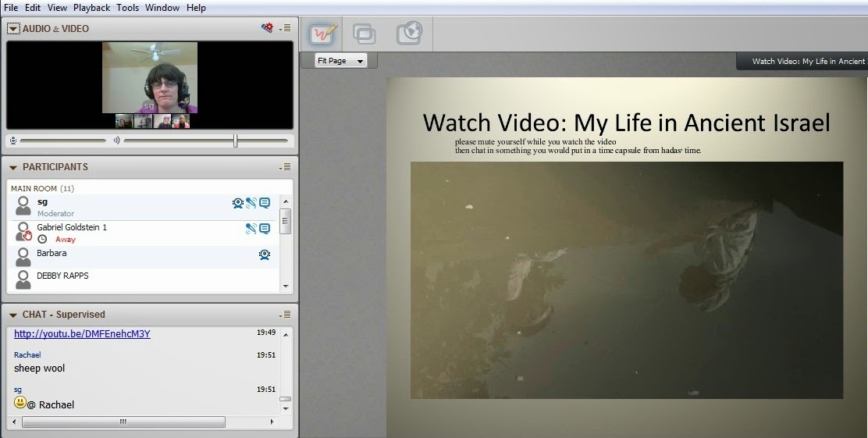The image size is (868, 438).
Task: Select the fourth small video thumbnail
Action: [x=180, y=121]
